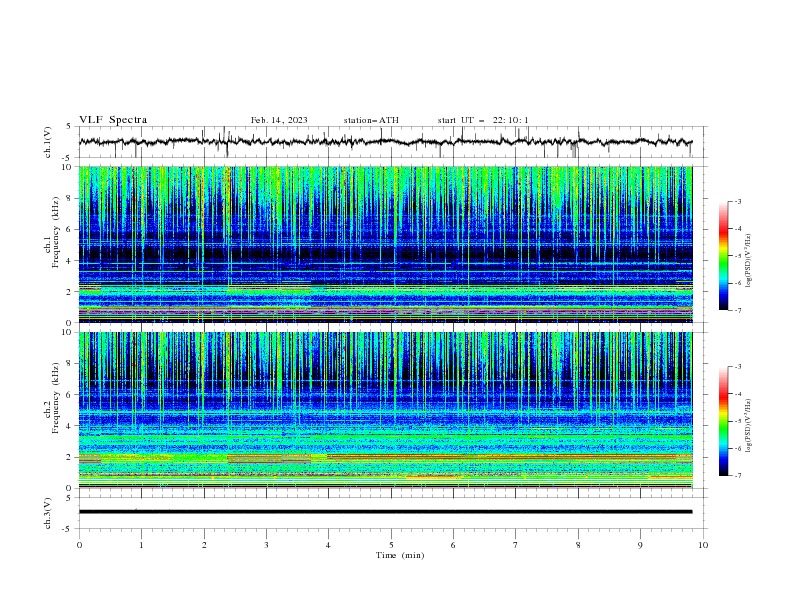Click the "station=ATH" header label
Image resolution: width=792 pixels, height=612 pixels.
click(371, 120)
